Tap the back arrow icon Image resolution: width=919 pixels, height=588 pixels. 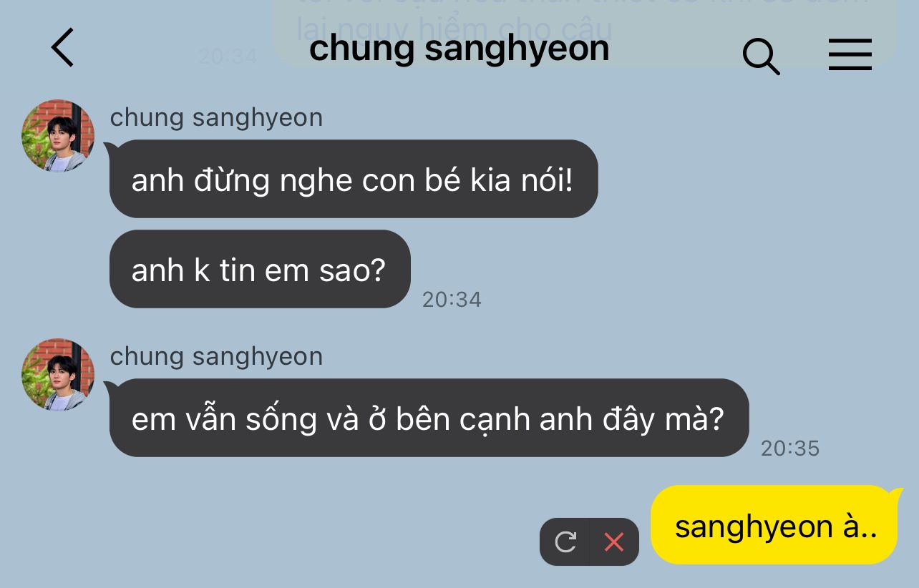pyautogui.click(x=62, y=48)
